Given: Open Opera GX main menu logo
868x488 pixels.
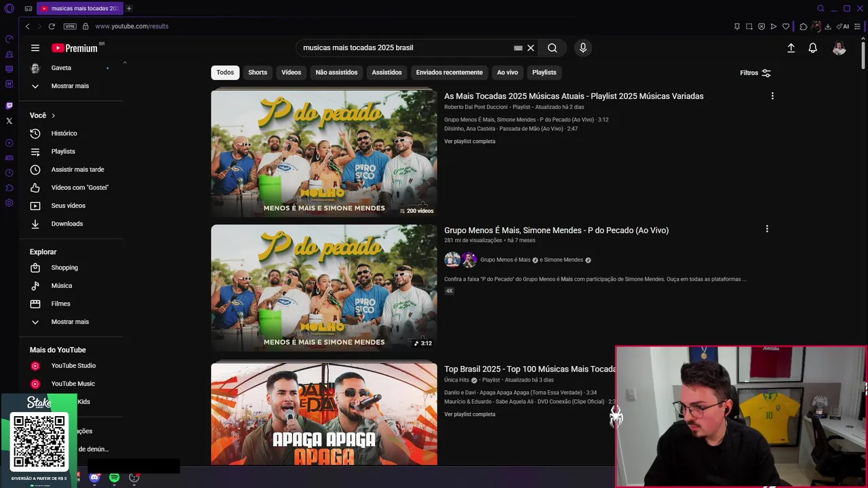Looking at the screenshot, I should (9, 9).
